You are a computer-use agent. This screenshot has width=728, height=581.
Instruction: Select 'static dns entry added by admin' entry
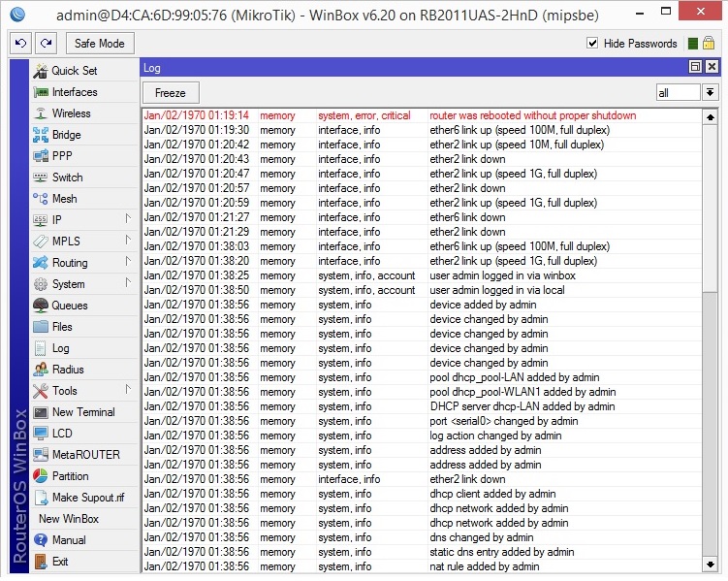[x=422, y=552]
